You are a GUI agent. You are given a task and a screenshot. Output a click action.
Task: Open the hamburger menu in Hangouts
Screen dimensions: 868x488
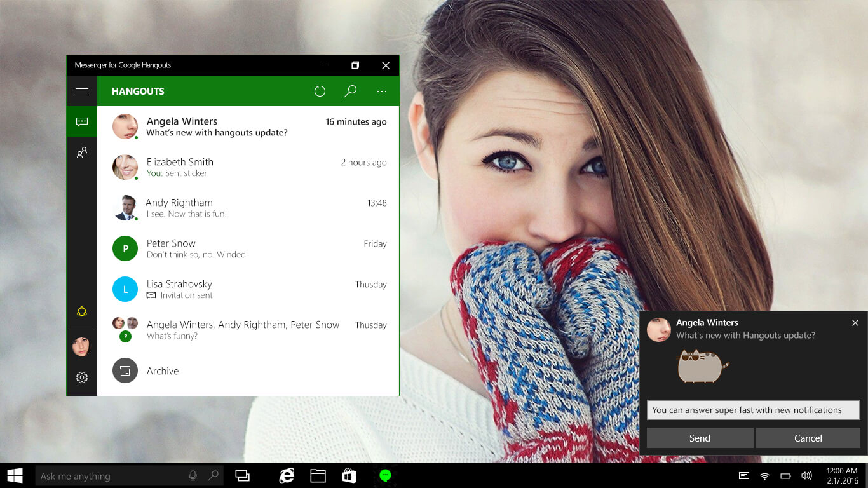click(x=82, y=91)
